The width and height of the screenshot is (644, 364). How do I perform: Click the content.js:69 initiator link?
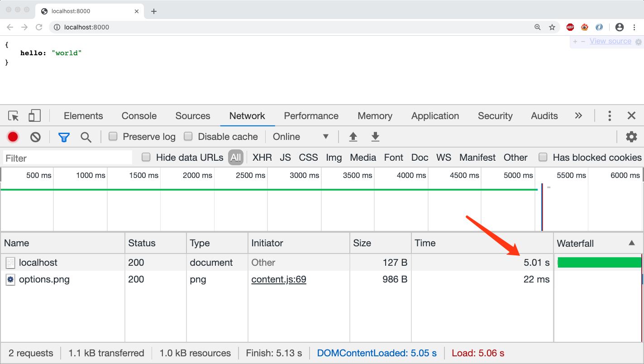click(279, 279)
